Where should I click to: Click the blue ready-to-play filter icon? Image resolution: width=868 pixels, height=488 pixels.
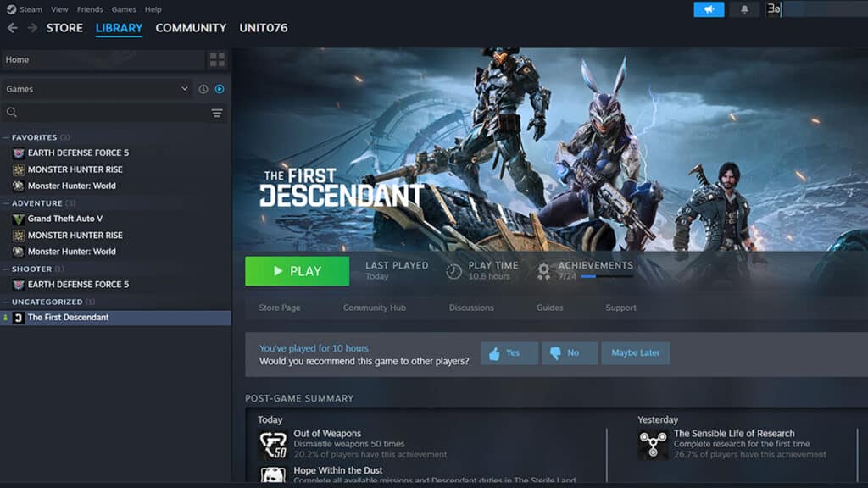point(219,89)
